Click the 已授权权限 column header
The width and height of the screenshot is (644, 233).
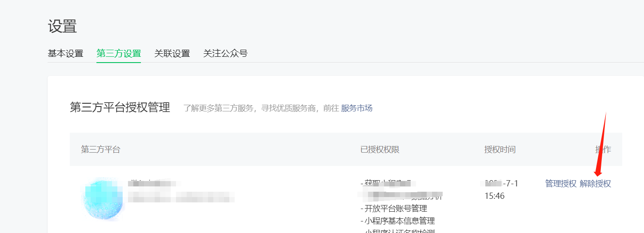(380, 150)
